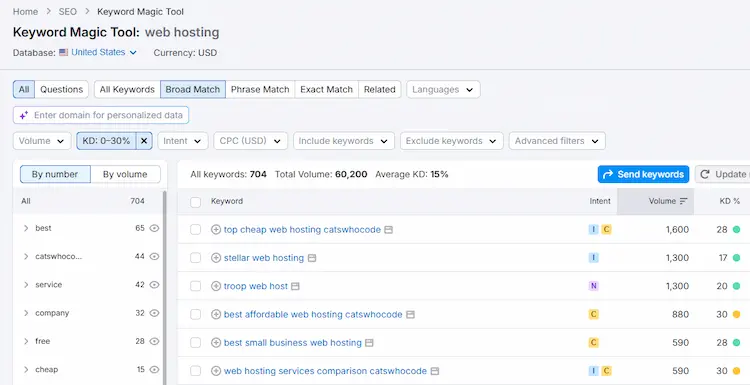Click the plus icon beside 'troop web host'

(216, 286)
